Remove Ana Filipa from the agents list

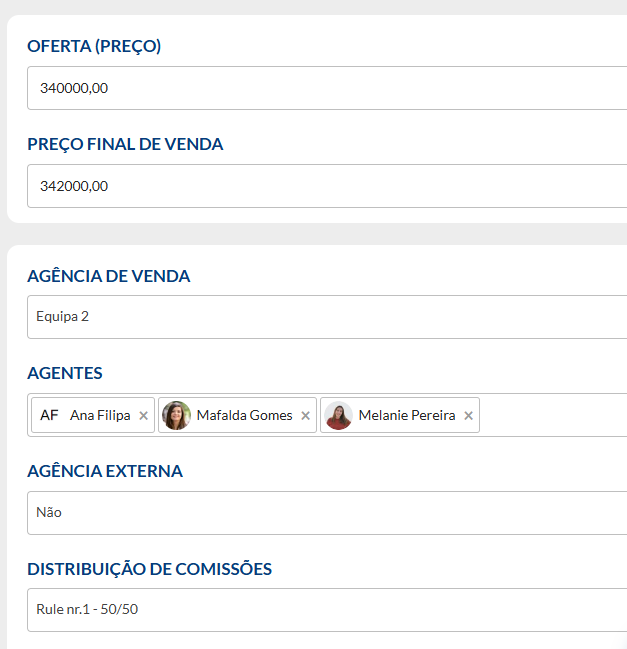point(144,416)
